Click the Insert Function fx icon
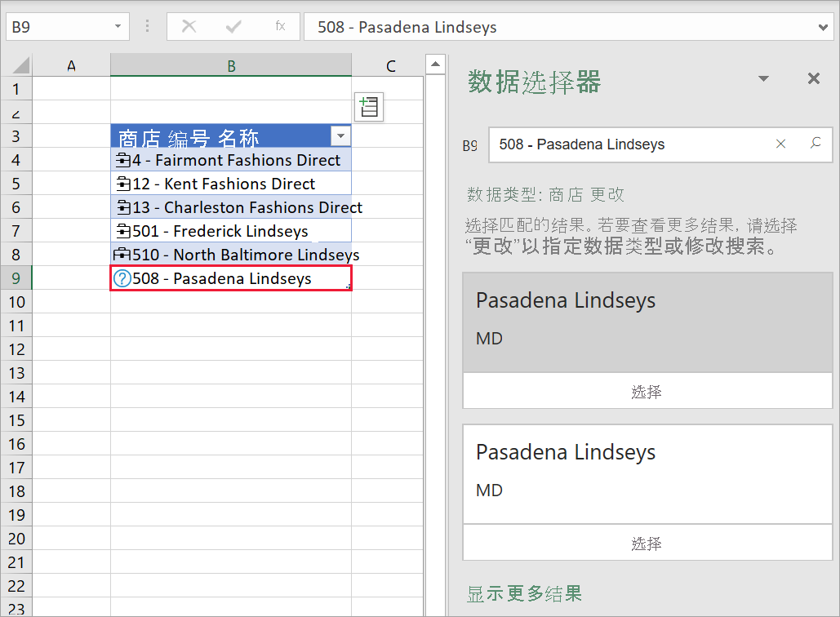 tap(280, 26)
